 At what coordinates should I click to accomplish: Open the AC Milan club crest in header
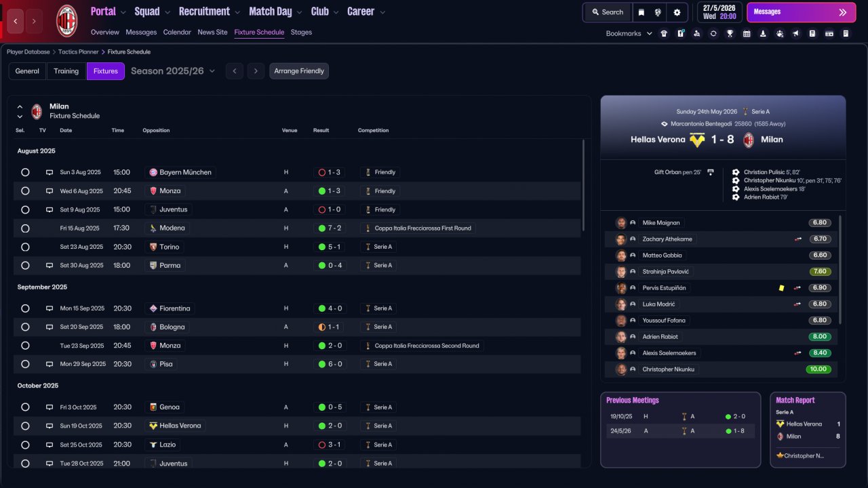click(x=66, y=20)
